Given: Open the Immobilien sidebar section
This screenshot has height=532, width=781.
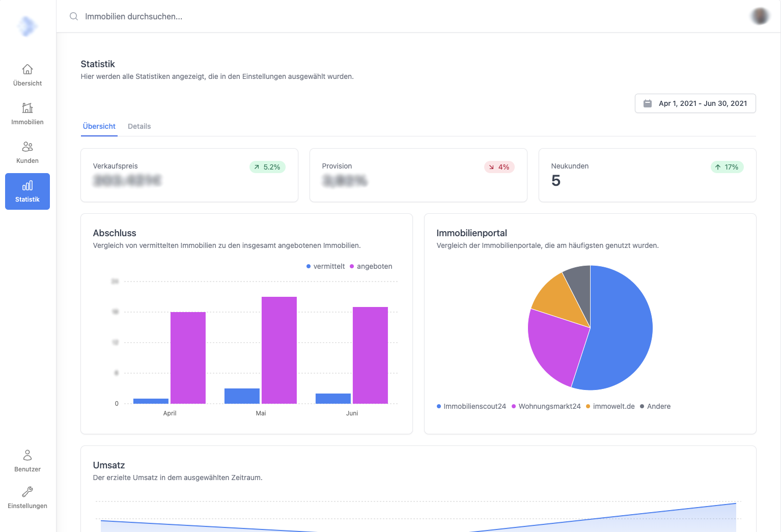Looking at the screenshot, I should 27,114.
